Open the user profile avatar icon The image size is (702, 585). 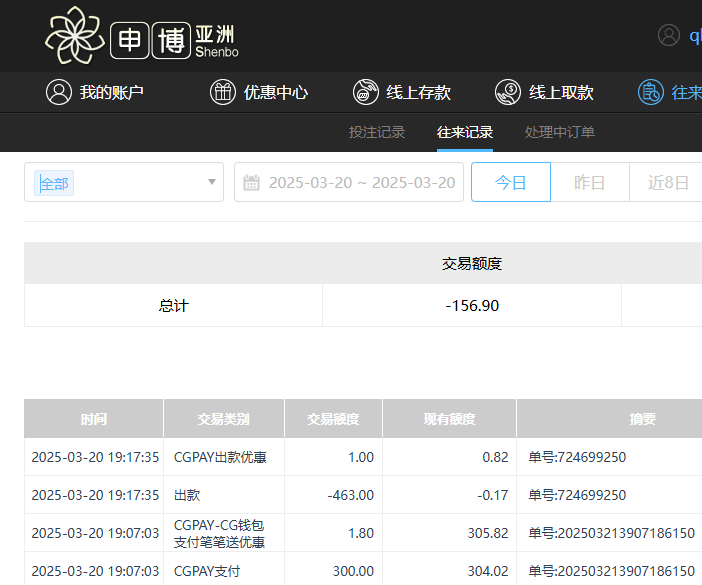coord(669,35)
